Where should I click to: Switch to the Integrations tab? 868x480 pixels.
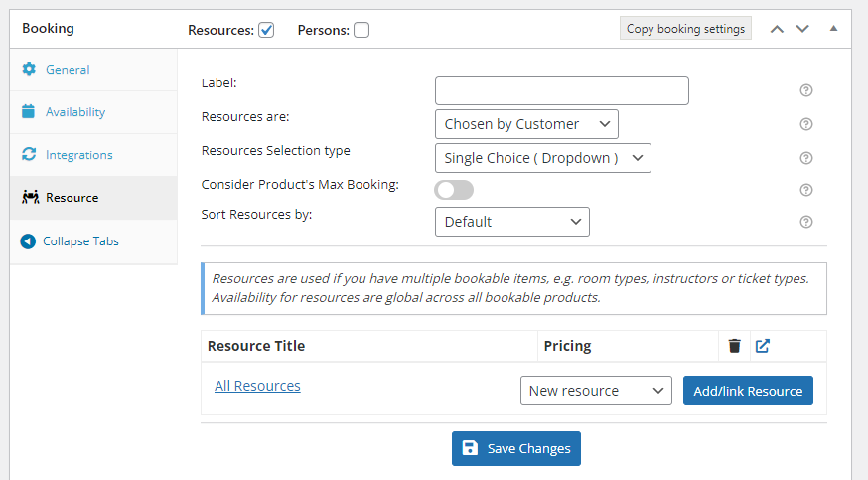tap(93, 154)
